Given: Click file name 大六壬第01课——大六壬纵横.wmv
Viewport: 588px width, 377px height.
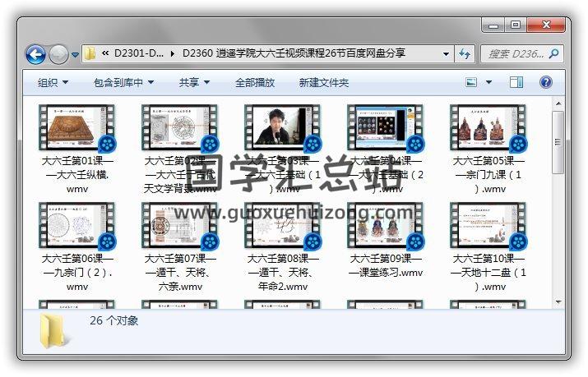Looking at the screenshot, I should point(77,175).
